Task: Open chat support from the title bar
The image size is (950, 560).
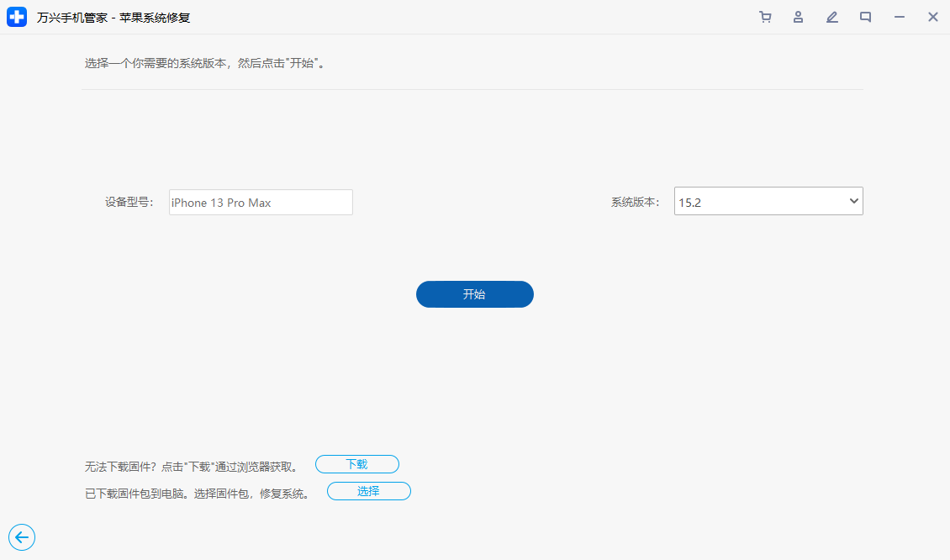Action: pos(865,17)
